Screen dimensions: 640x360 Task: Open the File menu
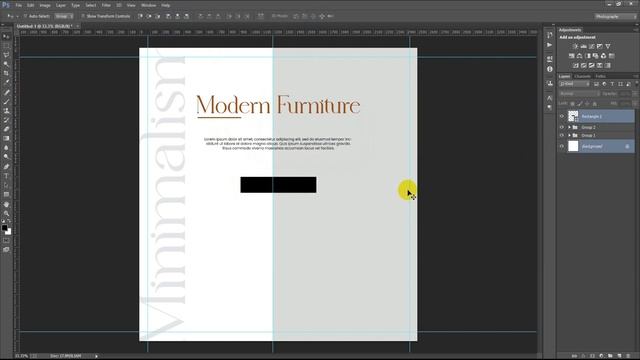[19, 5]
